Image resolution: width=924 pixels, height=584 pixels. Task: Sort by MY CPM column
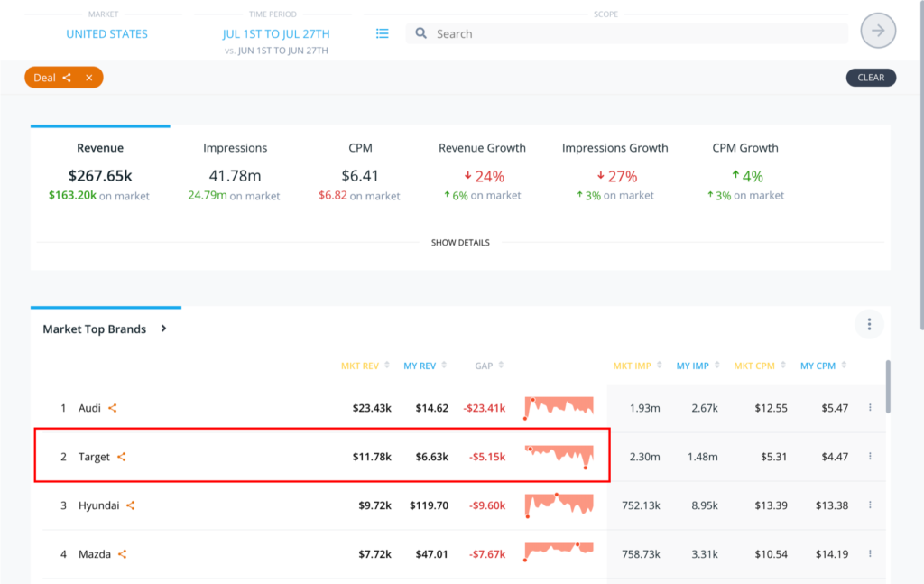[823, 366]
